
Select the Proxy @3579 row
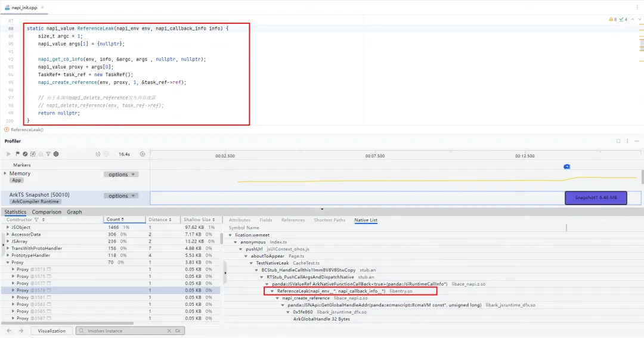point(110,290)
